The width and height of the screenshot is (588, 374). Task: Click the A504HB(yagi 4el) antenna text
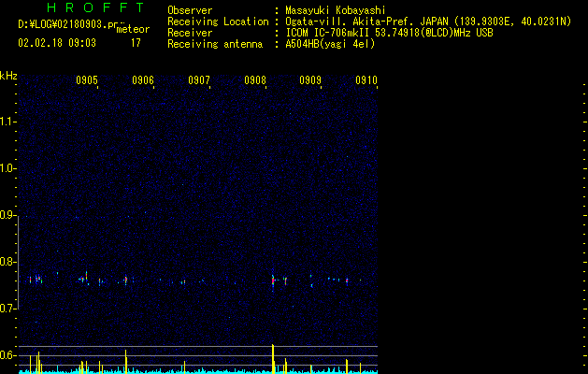coord(330,44)
